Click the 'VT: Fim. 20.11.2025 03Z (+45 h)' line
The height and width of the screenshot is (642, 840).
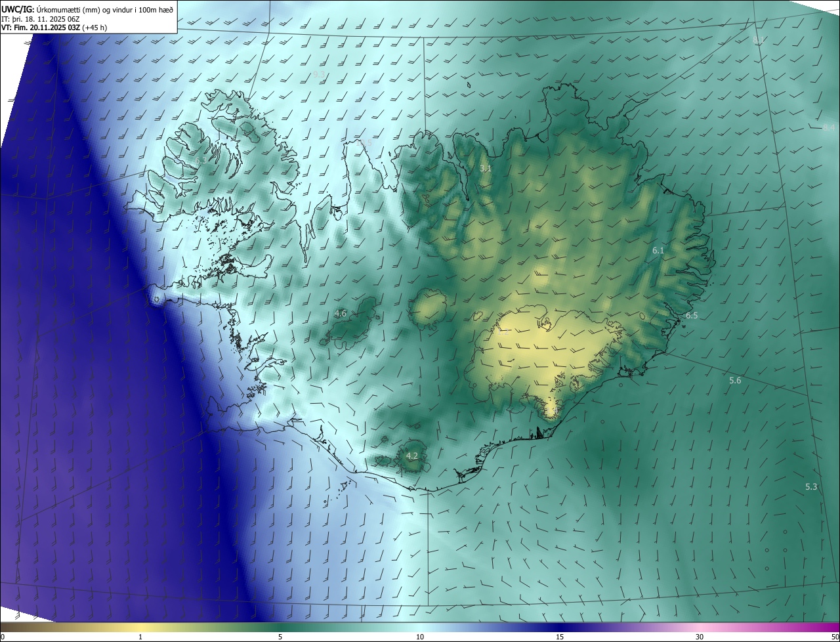54,28
